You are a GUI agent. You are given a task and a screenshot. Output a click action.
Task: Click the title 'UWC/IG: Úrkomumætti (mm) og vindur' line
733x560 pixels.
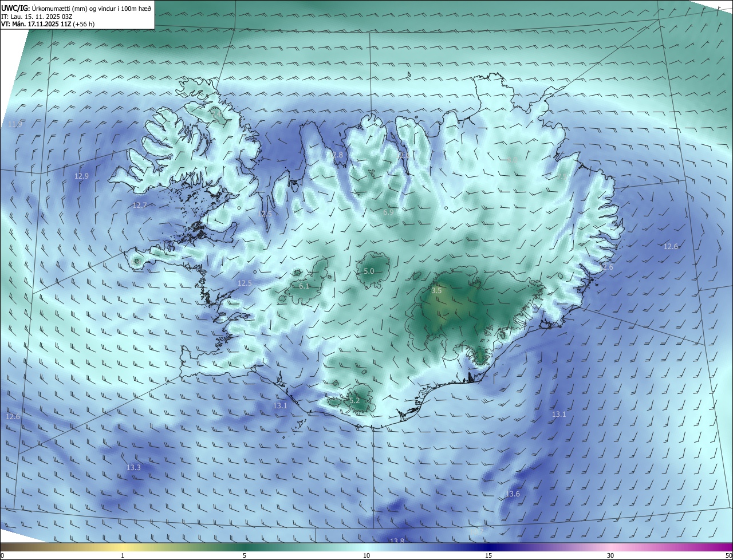click(x=76, y=8)
